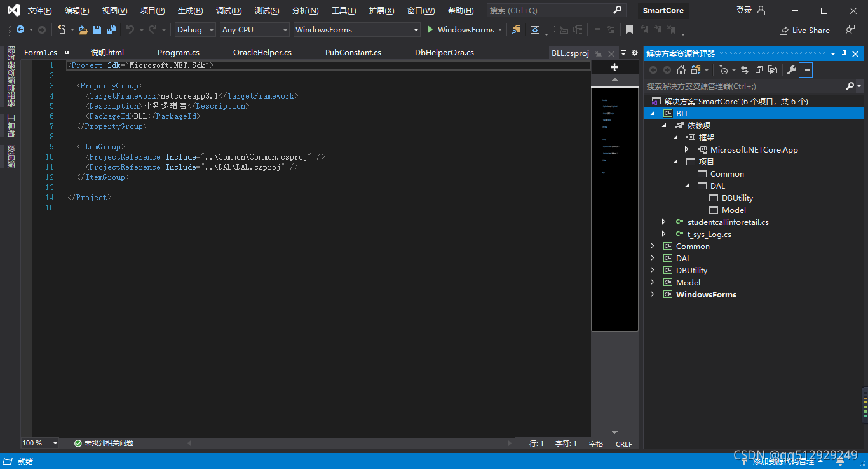The width and height of the screenshot is (868, 469).
Task: Click the 未找到相关问题 status indicator
Action: point(104,443)
